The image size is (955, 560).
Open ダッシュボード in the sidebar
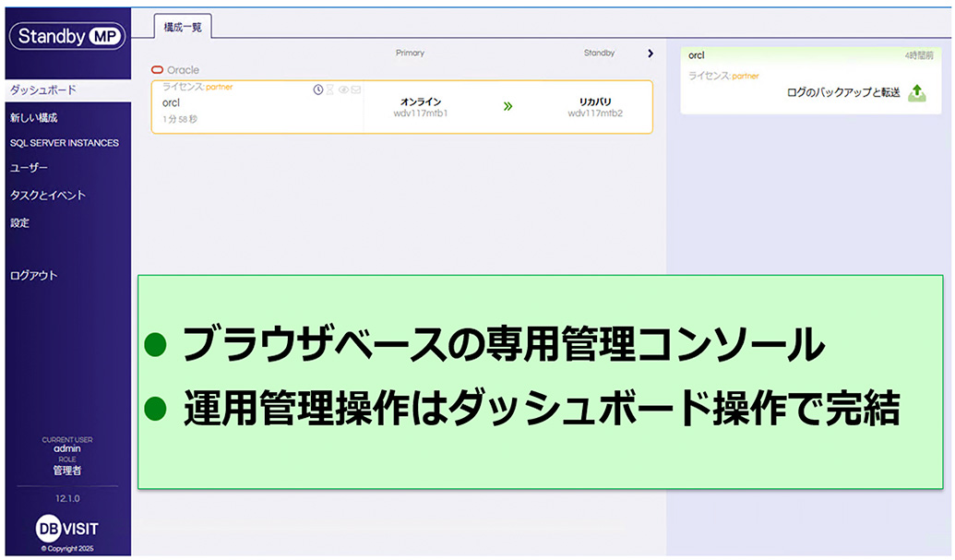point(42,90)
